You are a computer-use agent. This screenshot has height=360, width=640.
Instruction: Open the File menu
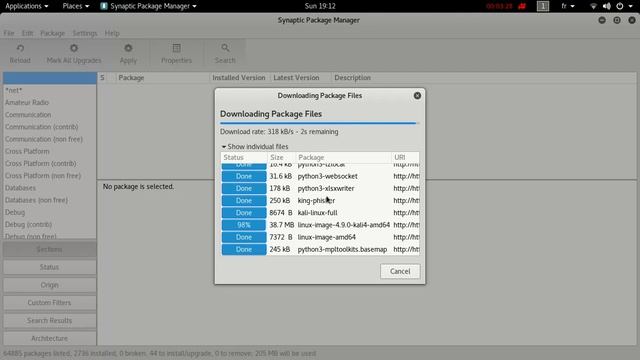9,33
